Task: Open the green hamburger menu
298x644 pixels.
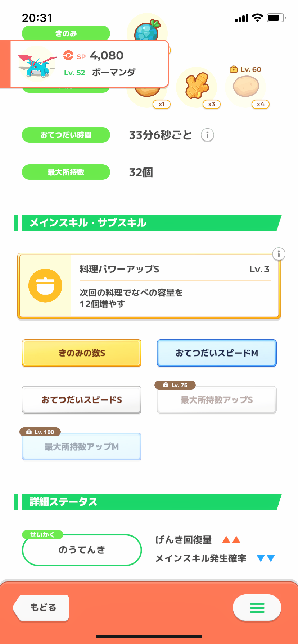Action: click(x=257, y=608)
